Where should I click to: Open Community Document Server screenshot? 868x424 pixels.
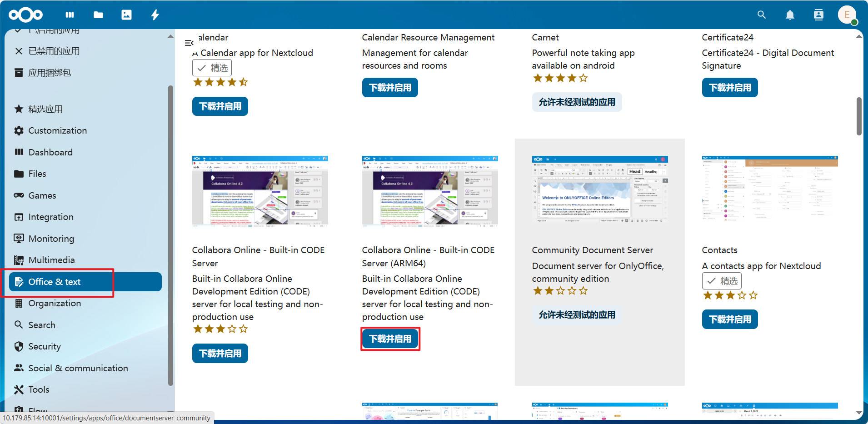pos(600,189)
